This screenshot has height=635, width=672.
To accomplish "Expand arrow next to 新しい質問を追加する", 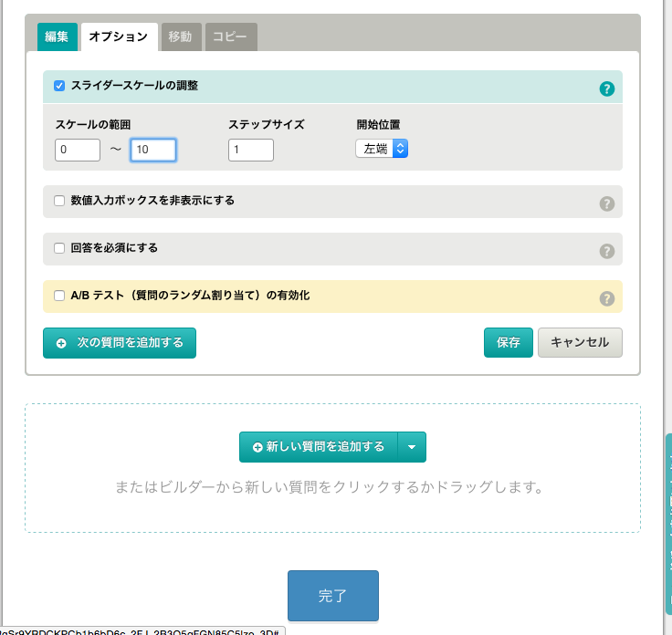I will click(412, 447).
